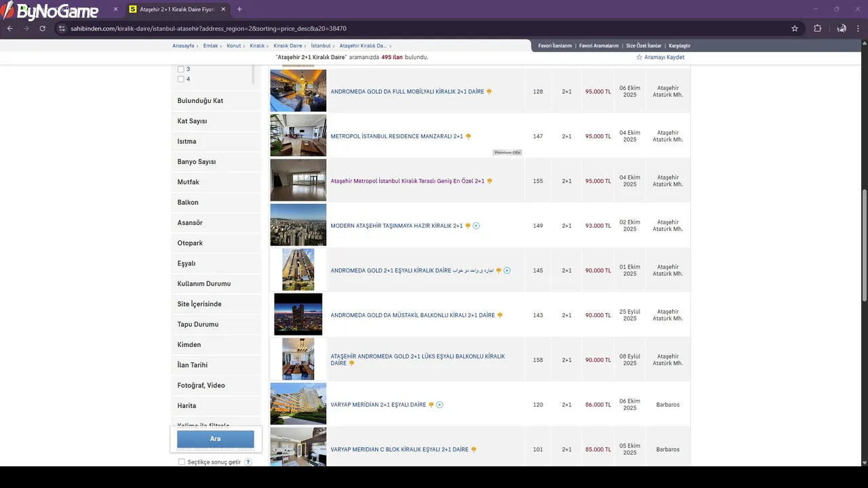Go to İstanbul in the breadcrumb

click(x=320, y=46)
